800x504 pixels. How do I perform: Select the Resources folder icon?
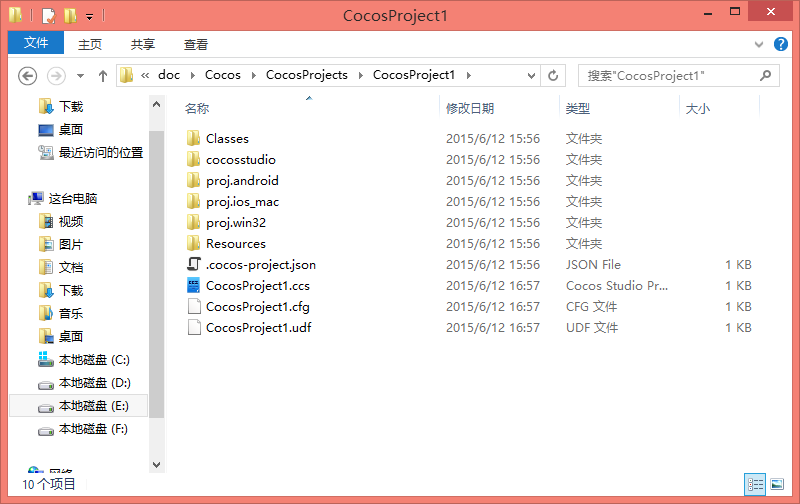tap(193, 243)
